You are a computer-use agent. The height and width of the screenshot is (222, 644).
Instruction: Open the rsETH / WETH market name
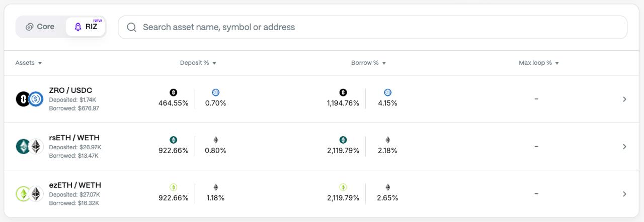click(74, 138)
